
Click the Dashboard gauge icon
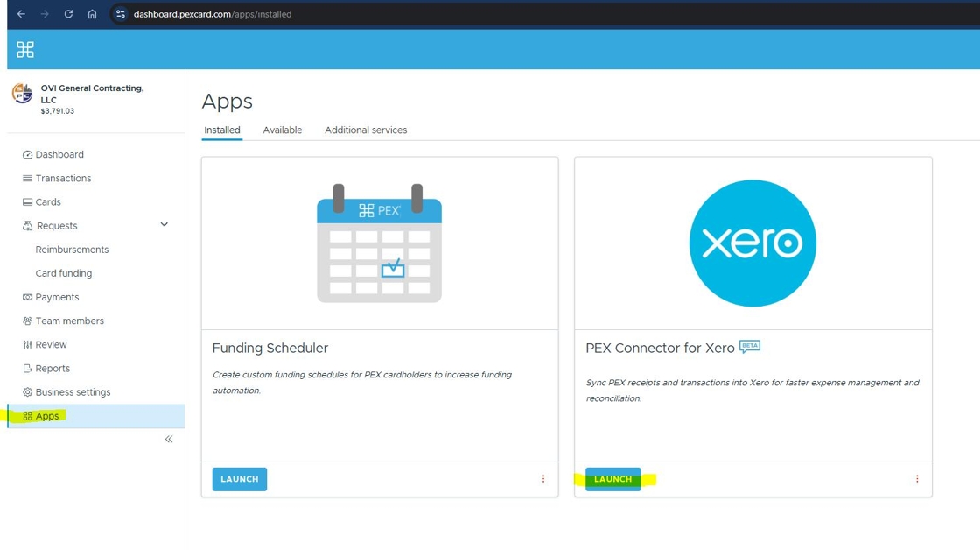[x=27, y=154]
